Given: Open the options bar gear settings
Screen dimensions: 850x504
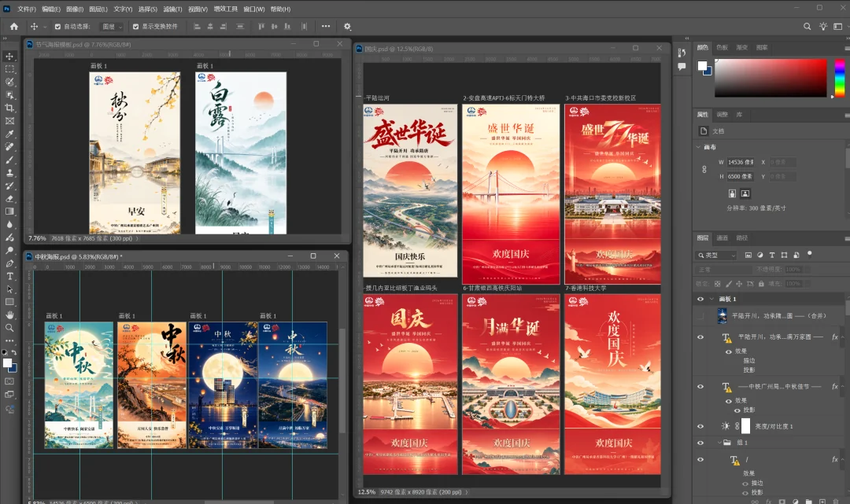Looking at the screenshot, I should pos(348,26).
